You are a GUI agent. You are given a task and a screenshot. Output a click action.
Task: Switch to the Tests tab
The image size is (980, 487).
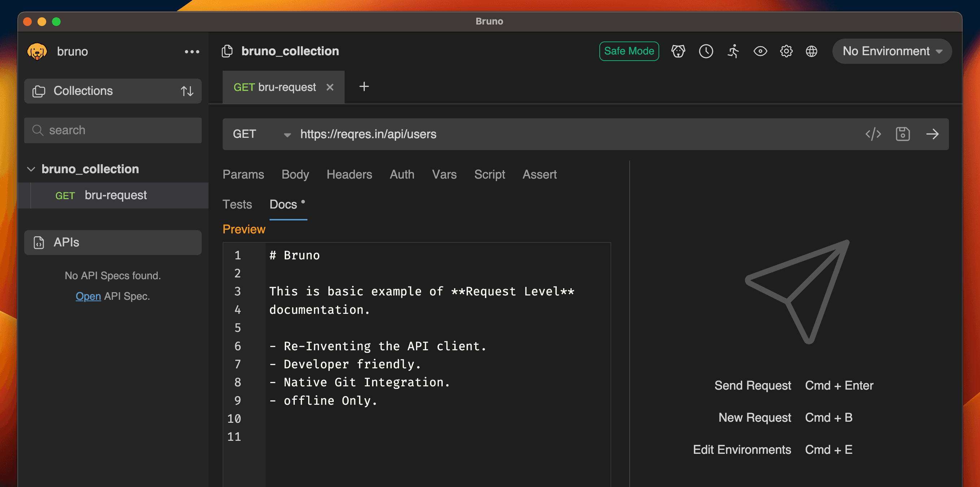click(x=238, y=204)
